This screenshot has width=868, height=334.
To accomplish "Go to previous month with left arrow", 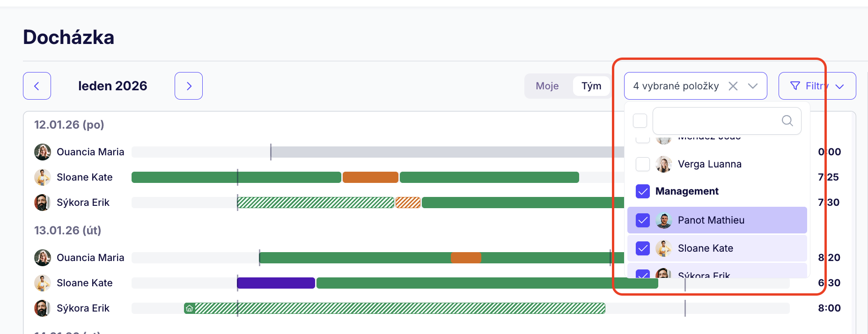I will (37, 86).
